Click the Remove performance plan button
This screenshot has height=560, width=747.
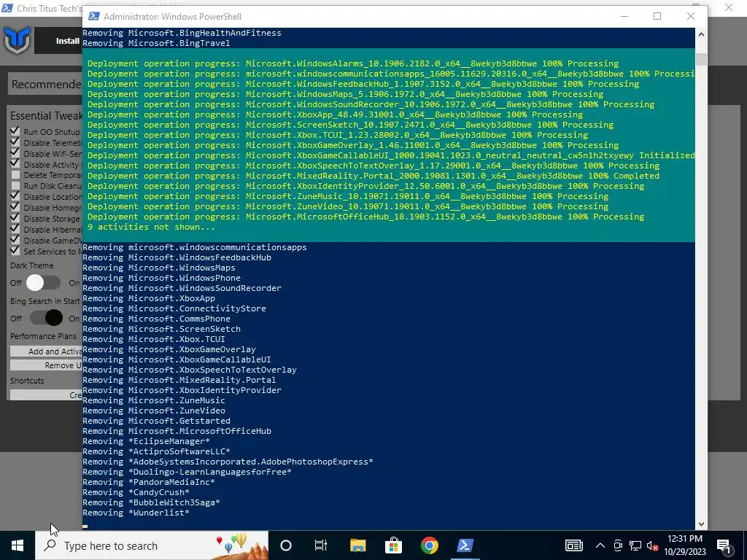pyautogui.click(x=46, y=365)
